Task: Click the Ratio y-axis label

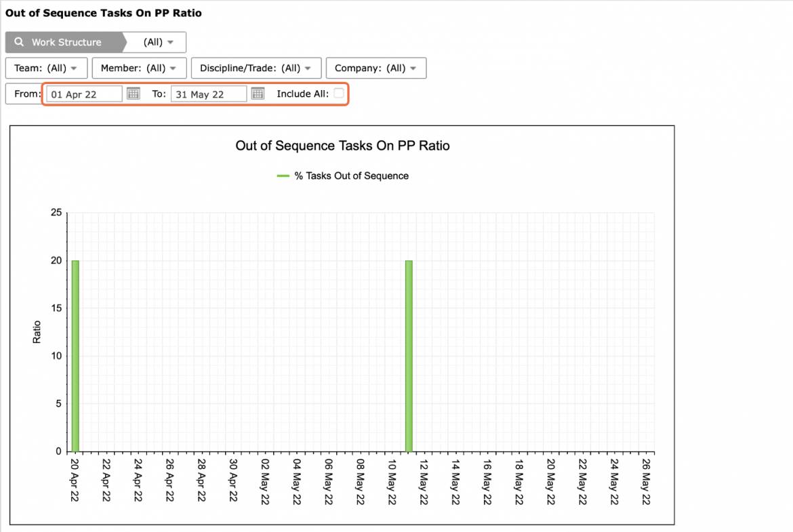Action: click(x=37, y=332)
